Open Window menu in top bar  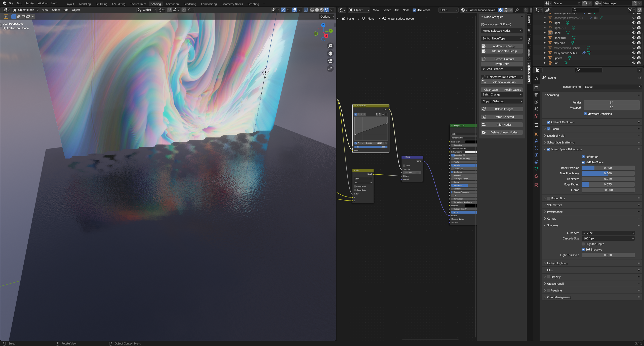[43, 3]
